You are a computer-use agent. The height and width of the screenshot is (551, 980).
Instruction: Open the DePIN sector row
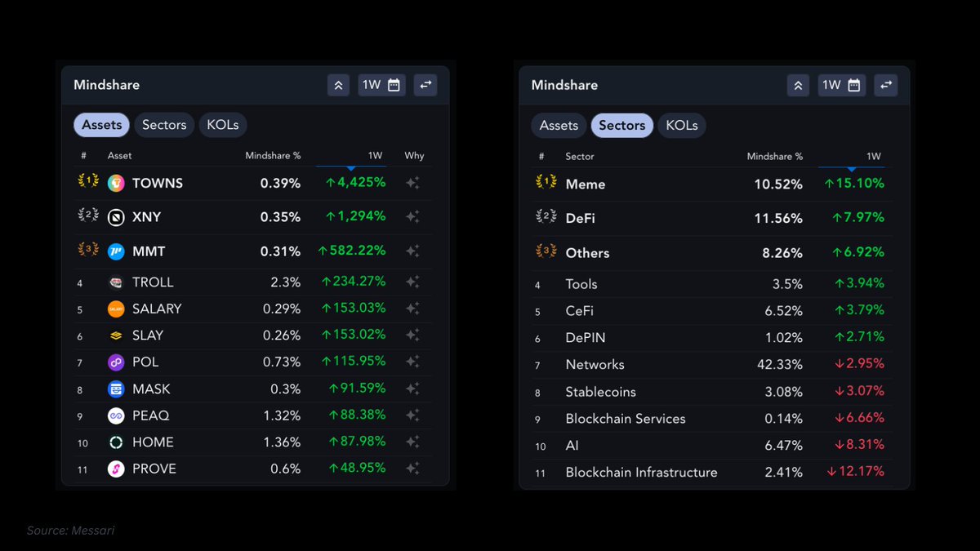[x=712, y=338]
